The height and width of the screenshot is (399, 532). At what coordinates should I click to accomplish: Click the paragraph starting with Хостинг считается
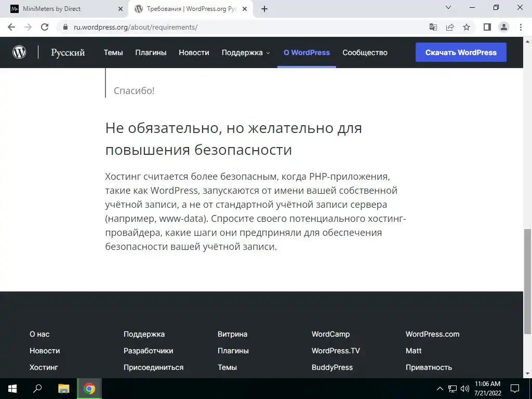pos(256,211)
